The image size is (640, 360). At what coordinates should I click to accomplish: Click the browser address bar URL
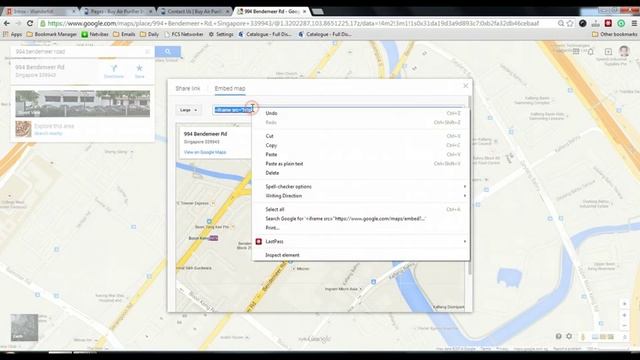point(293,24)
